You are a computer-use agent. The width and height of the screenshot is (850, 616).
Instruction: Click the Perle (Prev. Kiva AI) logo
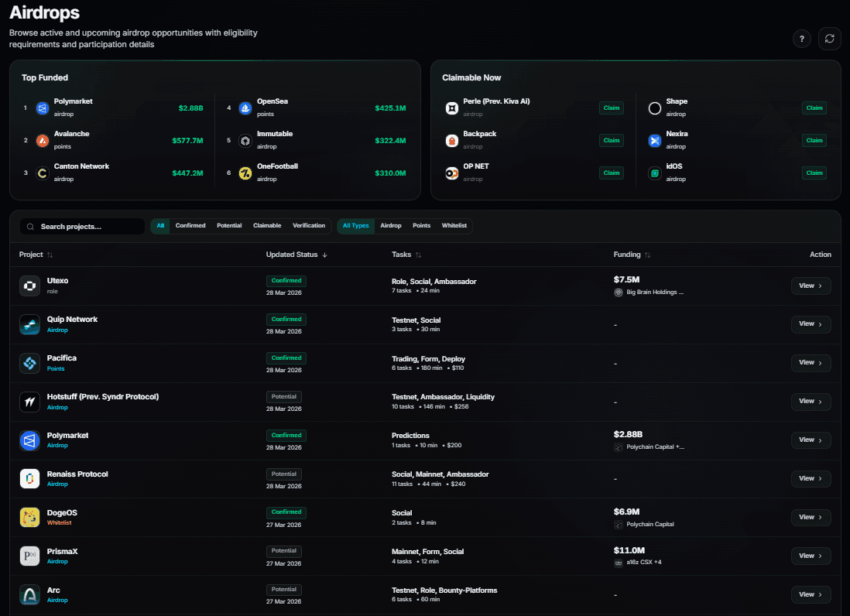point(451,108)
